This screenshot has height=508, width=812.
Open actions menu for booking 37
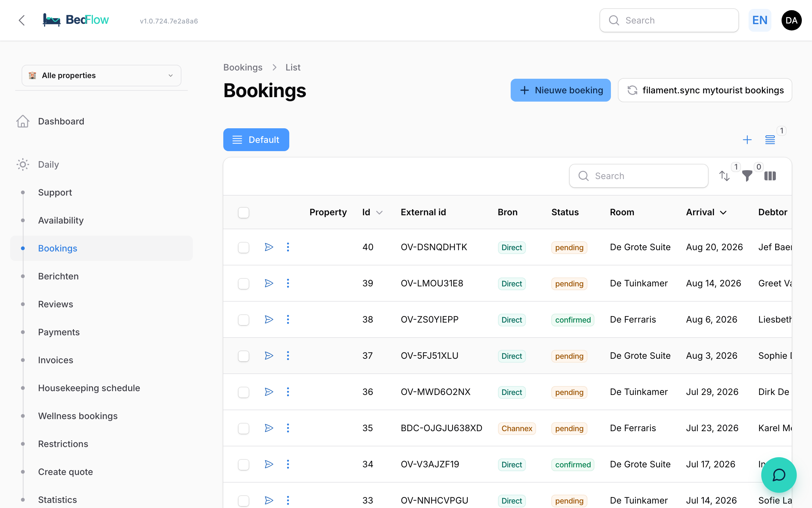tap(288, 356)
